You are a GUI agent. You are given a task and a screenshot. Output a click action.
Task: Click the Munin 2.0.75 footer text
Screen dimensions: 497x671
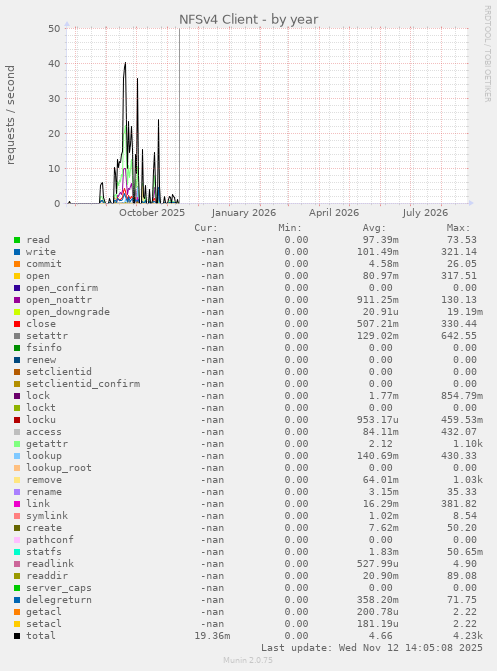(248, 660)
